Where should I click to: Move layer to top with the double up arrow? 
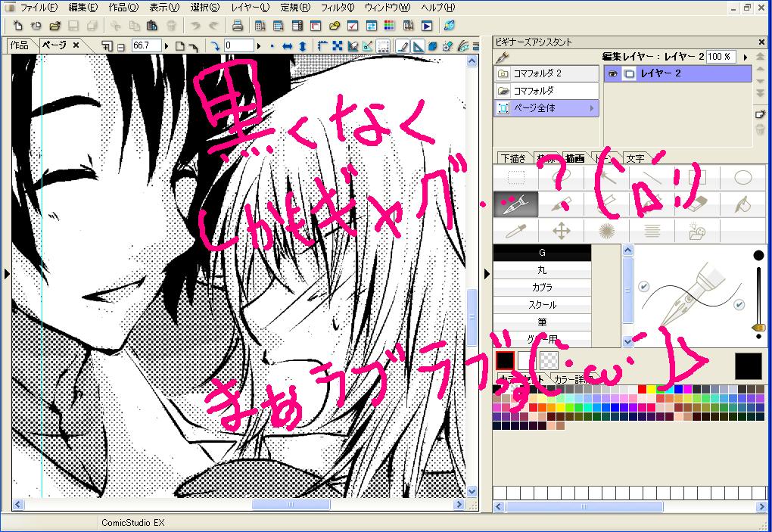click(x=760, y=57)
